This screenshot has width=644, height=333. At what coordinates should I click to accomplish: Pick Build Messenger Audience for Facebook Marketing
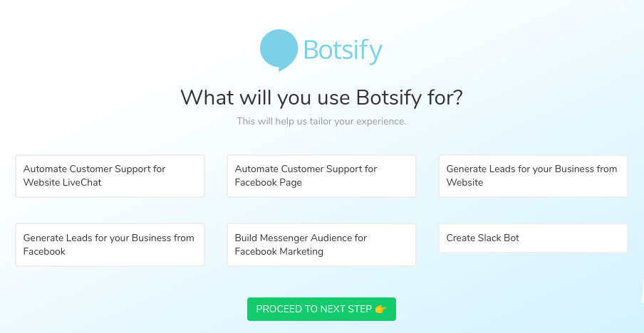click(321, 245)
